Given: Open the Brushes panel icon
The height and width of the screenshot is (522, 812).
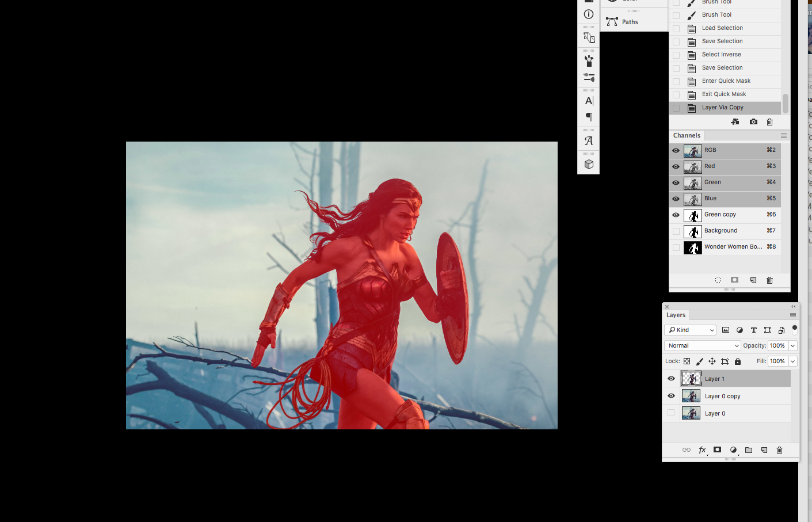Looking at the screenshot, I should pos(589,60).
